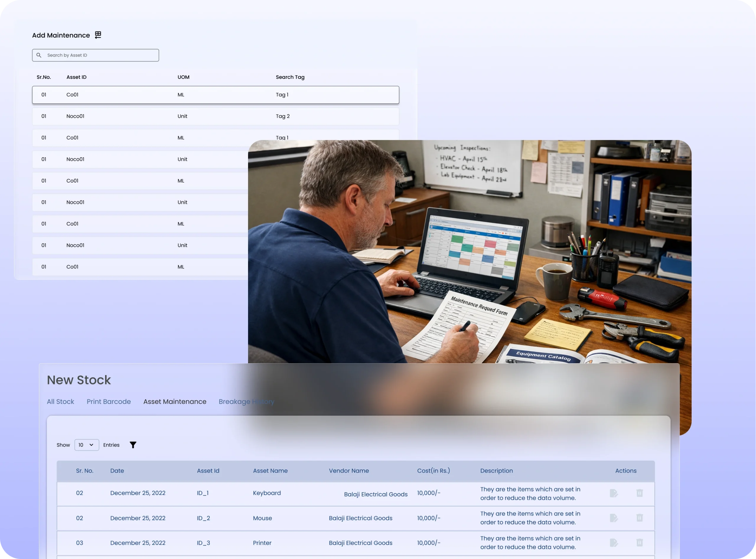
Task: Switch to the All Stock tab
Action: click(60, 402)
